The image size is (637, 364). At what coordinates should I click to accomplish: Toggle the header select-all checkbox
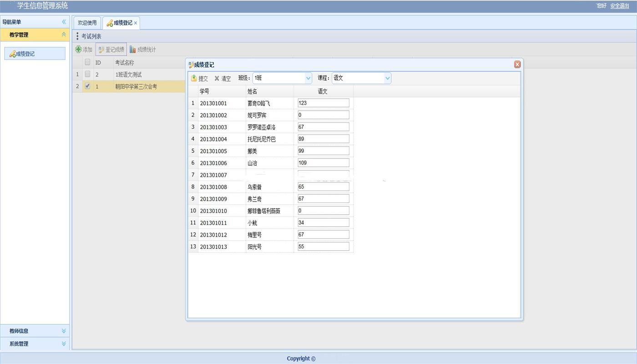(x=87, y=62)
